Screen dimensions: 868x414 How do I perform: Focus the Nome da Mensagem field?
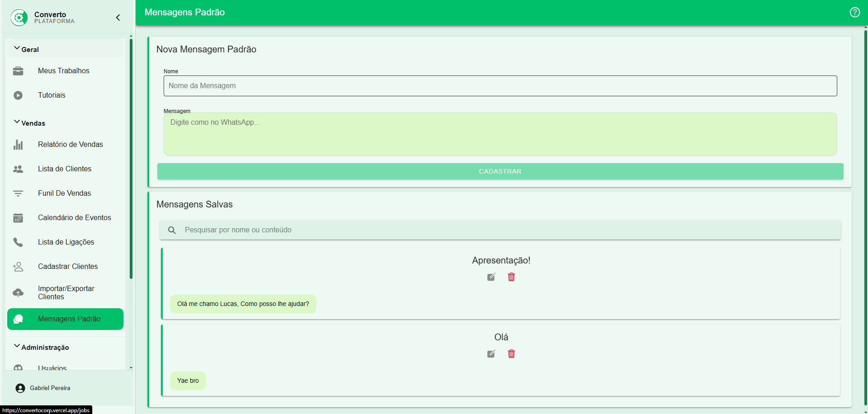500,86
